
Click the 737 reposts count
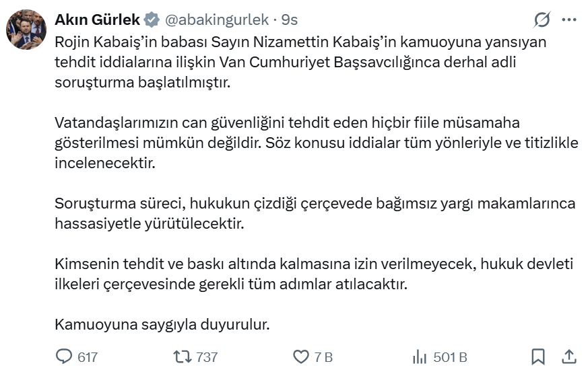tap(207, 357)
